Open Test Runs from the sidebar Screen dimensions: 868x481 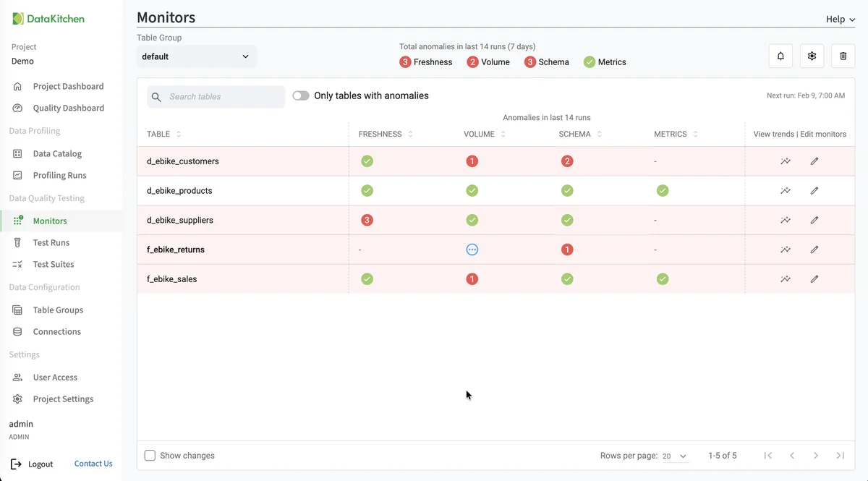51,242
